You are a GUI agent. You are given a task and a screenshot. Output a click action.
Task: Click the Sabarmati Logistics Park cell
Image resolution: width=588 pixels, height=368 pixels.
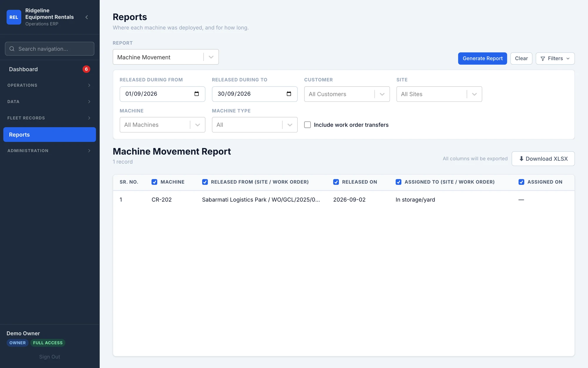261,200
